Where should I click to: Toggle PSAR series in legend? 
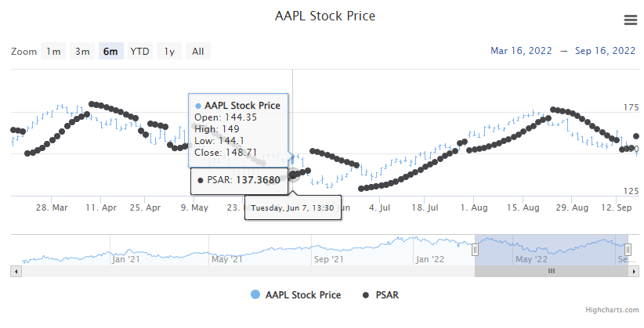coord(387,295)
